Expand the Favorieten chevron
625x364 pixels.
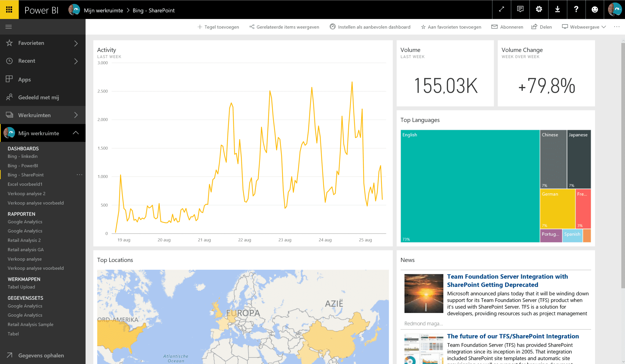click(76, 43)
